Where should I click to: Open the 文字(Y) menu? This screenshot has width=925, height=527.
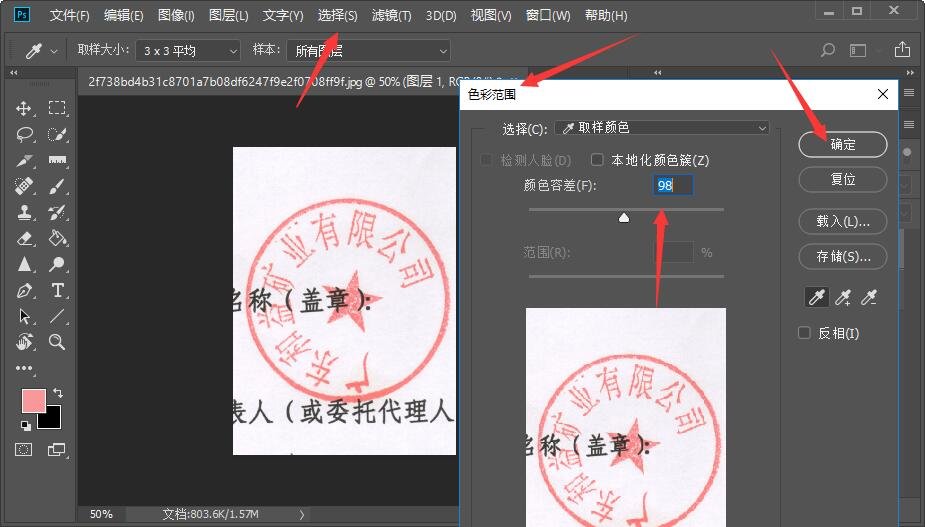pos(283,15)
